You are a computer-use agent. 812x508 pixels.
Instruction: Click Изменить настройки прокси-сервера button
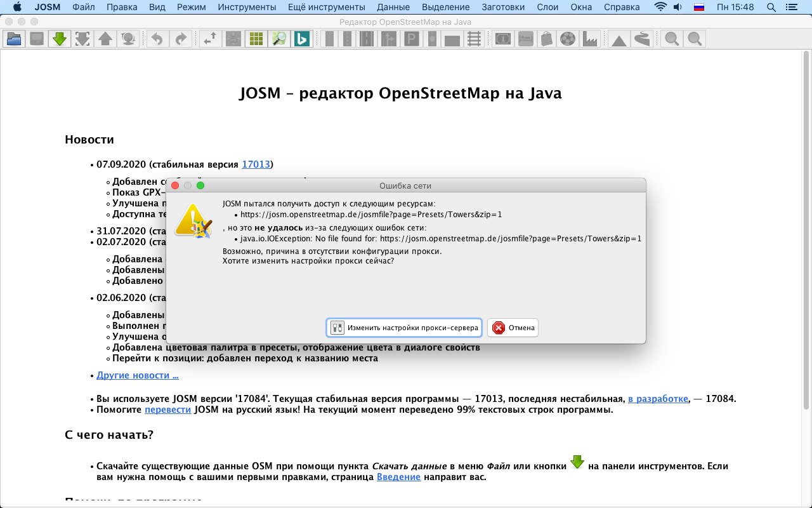point(404,328)
